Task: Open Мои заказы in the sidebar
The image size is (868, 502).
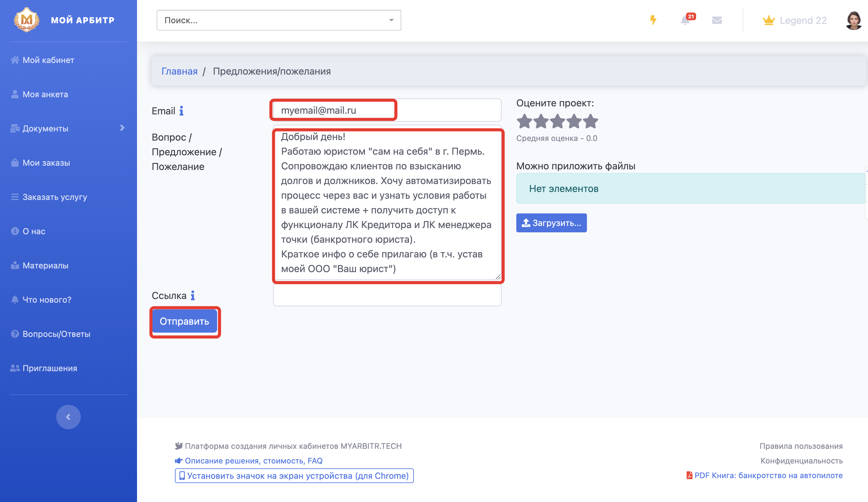Action: 46,163
